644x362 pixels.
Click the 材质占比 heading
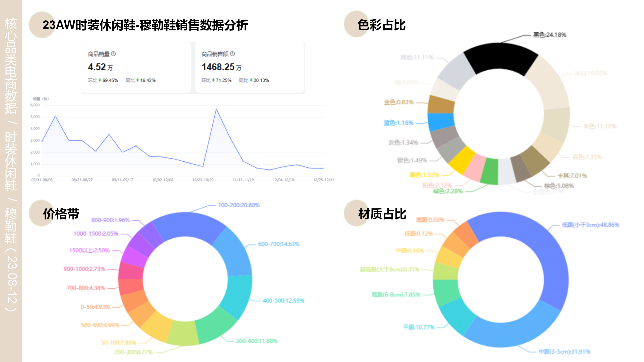[x=382, y=214]
